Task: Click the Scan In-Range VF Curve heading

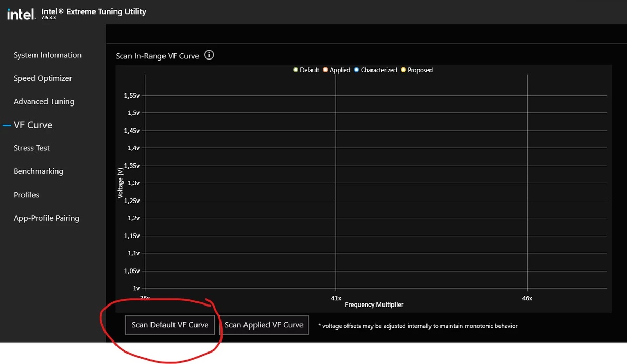Action: tap(157, 56)
